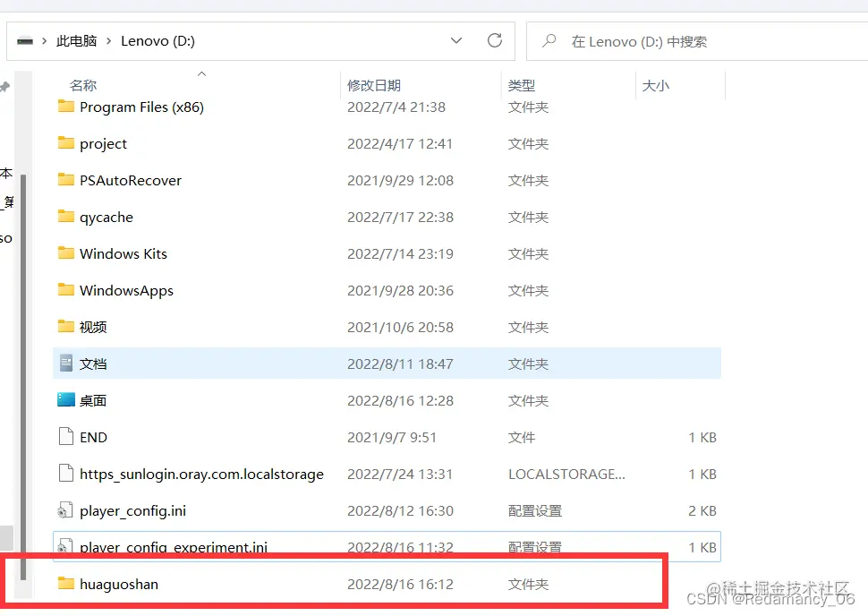Select Lenovo (D:) in the breadcrumb path
Image resolution: width=868 pixels, height=616 pixels.
click(x=157, y=41)
